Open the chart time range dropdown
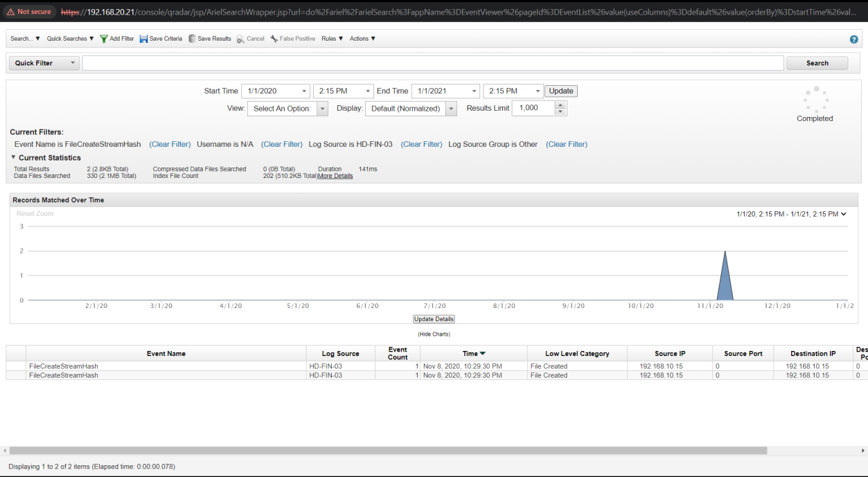Viewport: 868px width, 477px height. click(x=843, y=214)
